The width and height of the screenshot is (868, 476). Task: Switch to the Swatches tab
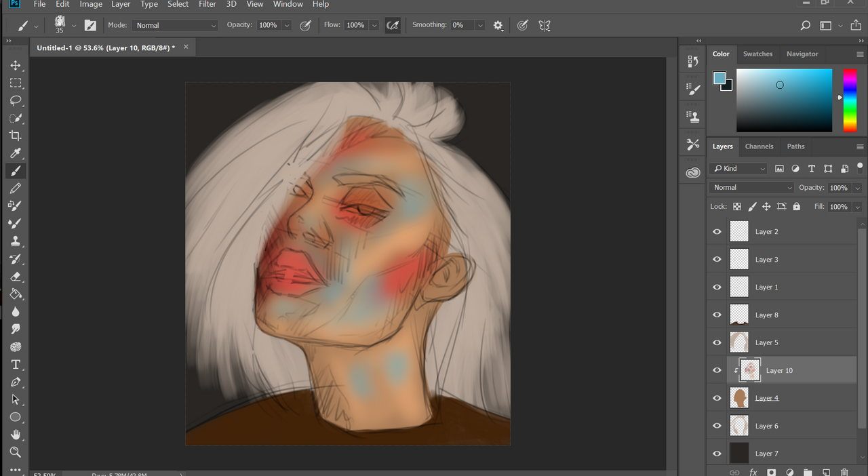point(757,54)
